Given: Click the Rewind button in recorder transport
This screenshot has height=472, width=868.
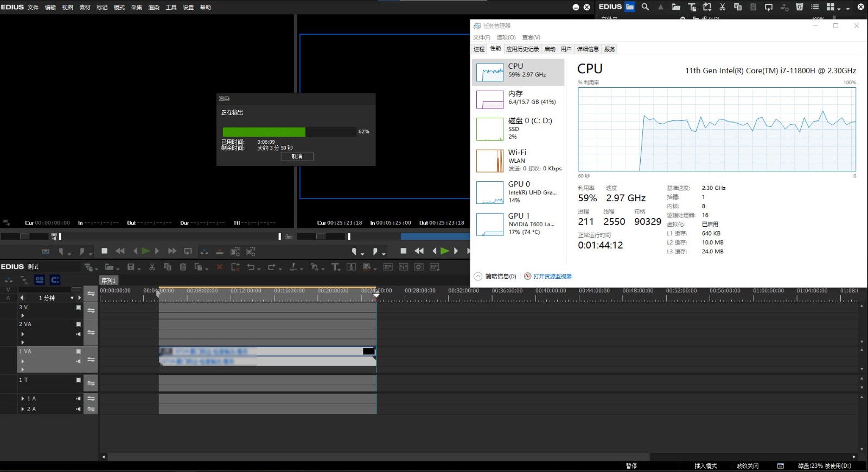Looking at the screenshot, I should (419, 251).
